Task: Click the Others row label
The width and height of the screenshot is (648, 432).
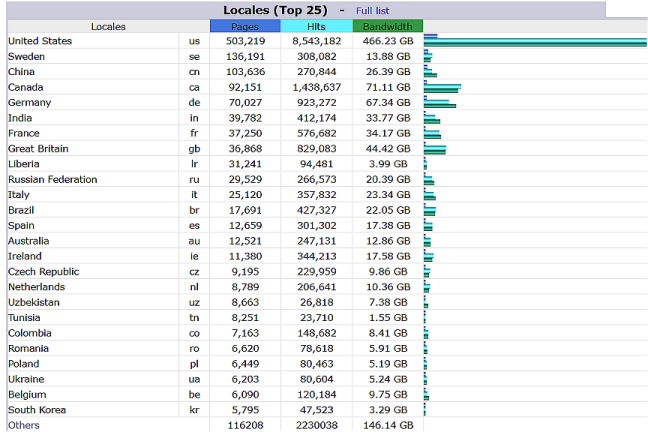Action: coord(24,425)
